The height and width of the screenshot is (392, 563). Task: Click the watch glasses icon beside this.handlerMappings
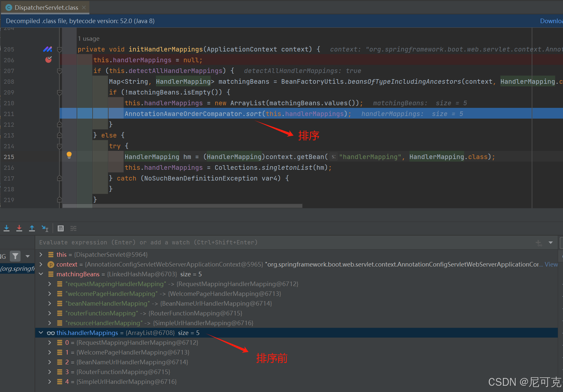[x=51, y=333]
